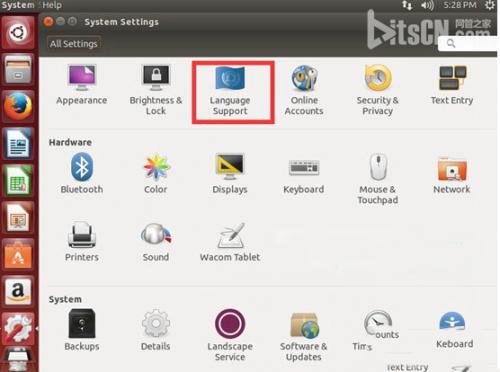Launch LibreOffice Writer from the launcher

click(x=18, y=143)
